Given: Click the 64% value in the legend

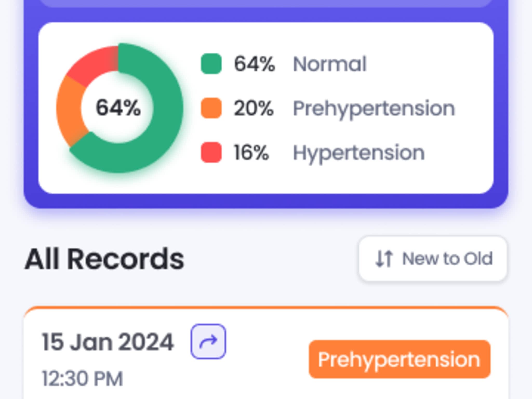Looking at the screenshot, I should coord(254,64).
